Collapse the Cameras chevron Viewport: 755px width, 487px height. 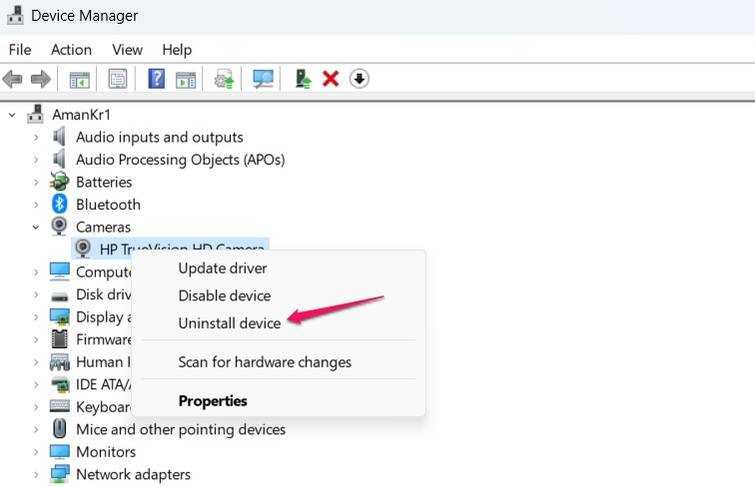tap(36, 227)
